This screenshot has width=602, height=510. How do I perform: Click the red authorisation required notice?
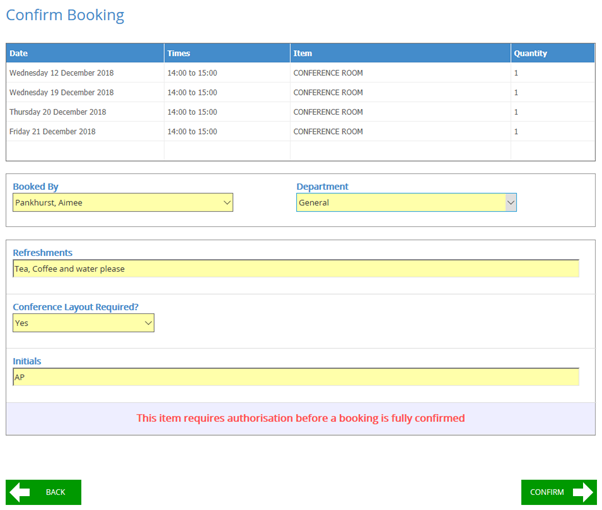(x=301, y=418)
